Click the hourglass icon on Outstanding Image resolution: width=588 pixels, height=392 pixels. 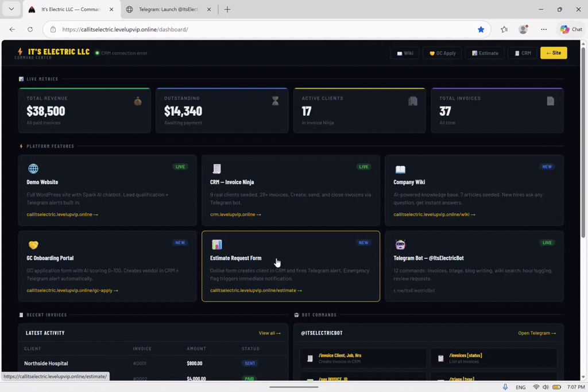(275, 101)
